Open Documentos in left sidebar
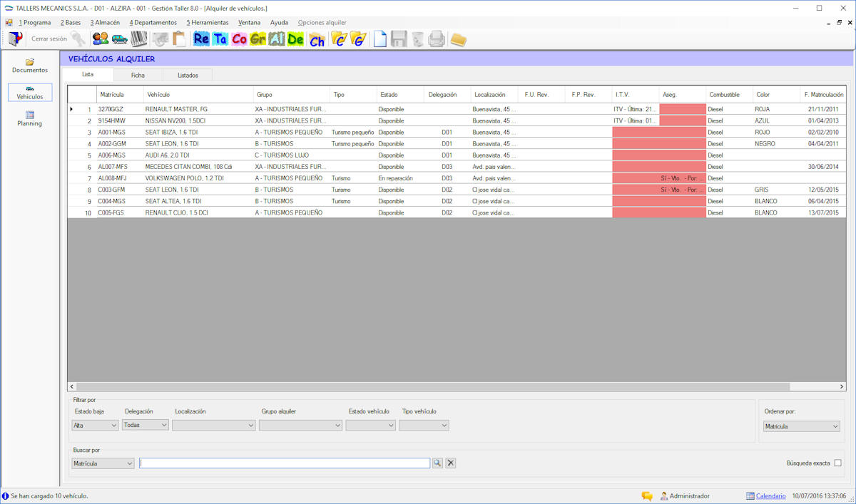The image size is (856, 504). click(x=30, y=66)
